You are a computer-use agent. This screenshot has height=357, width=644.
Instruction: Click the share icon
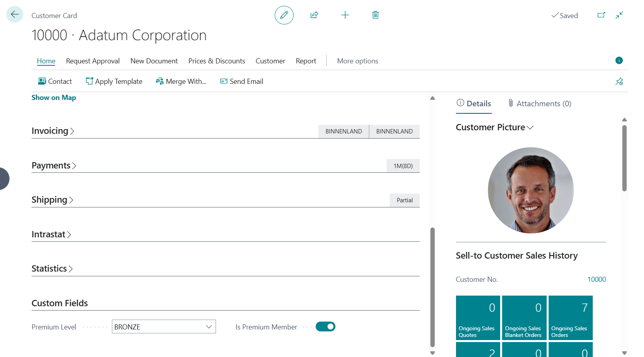(x=314, y=15)
